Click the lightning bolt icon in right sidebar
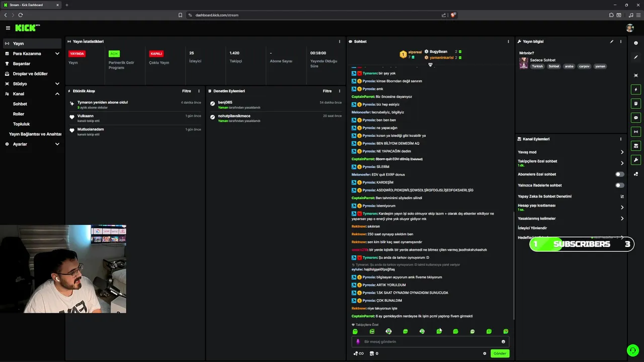This screenshot has height=362, width=644. click(x=636, y=89)
